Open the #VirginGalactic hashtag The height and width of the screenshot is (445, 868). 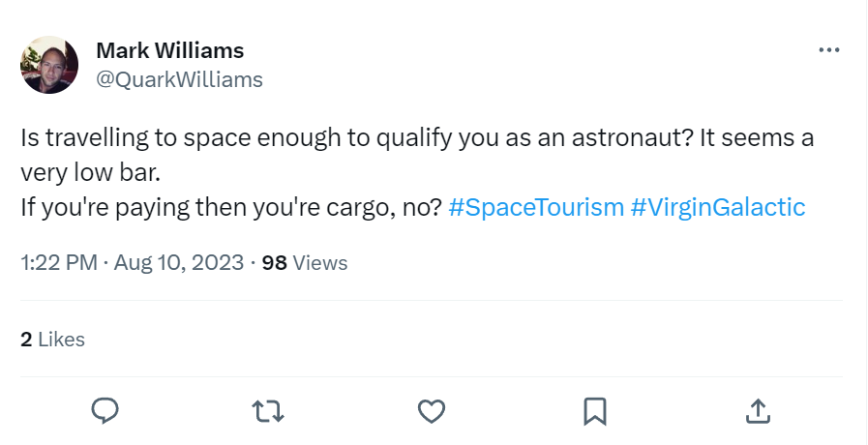click(718, 208)
